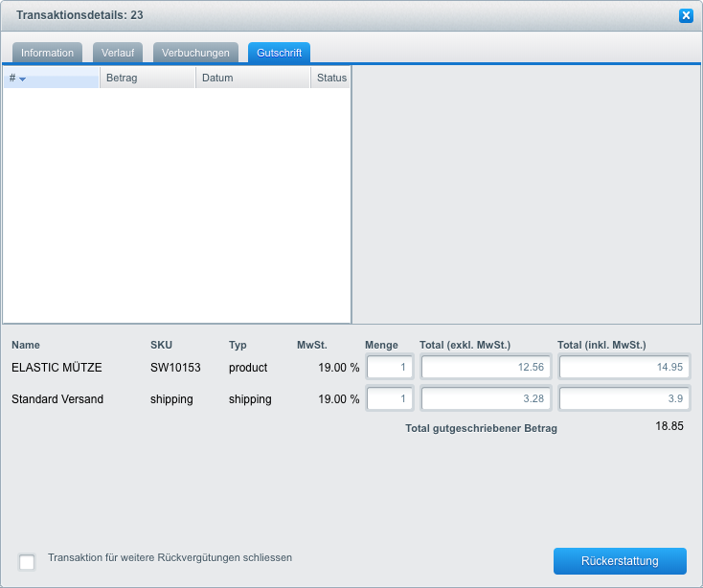
Task: Click the empty credit list grid area
Action: (x=177, y=206)
